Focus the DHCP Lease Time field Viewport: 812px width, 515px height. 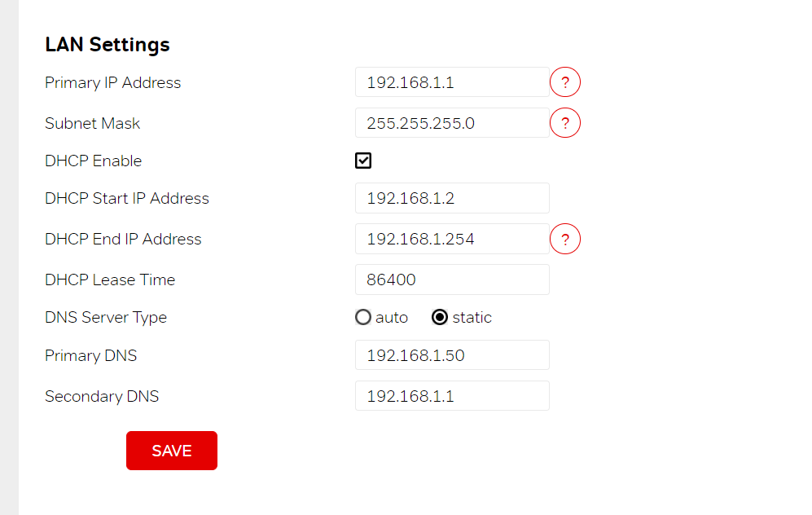click(452, 280)
